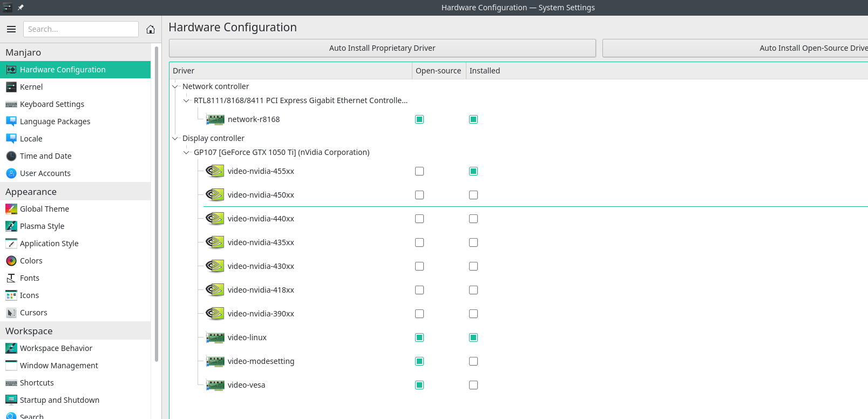The width and height of the screenshot is (868, 419).
Task: Open Workspace Behavior settings
Action: click(56, 348)
